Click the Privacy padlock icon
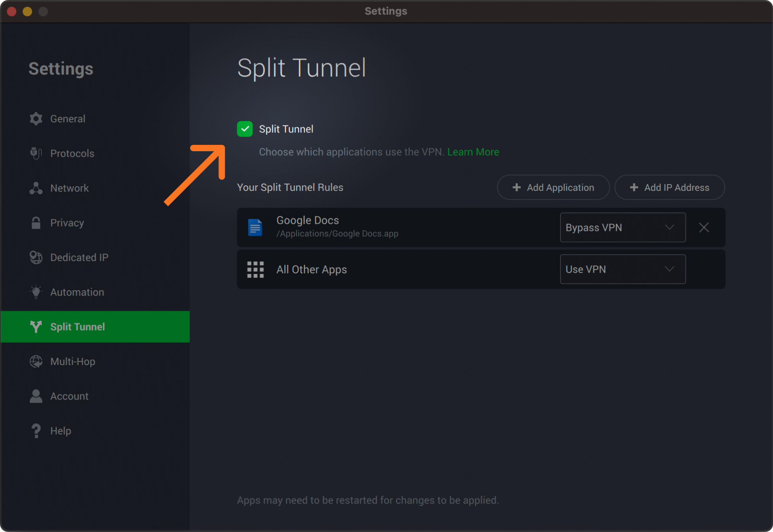773x532 pixels. coord(36,223)
